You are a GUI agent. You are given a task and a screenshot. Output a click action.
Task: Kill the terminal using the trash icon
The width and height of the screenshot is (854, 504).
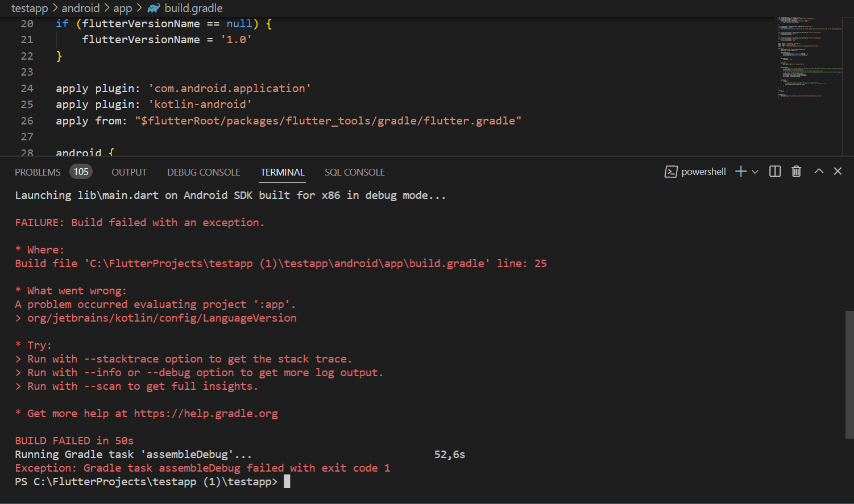(x=796, y=171)
